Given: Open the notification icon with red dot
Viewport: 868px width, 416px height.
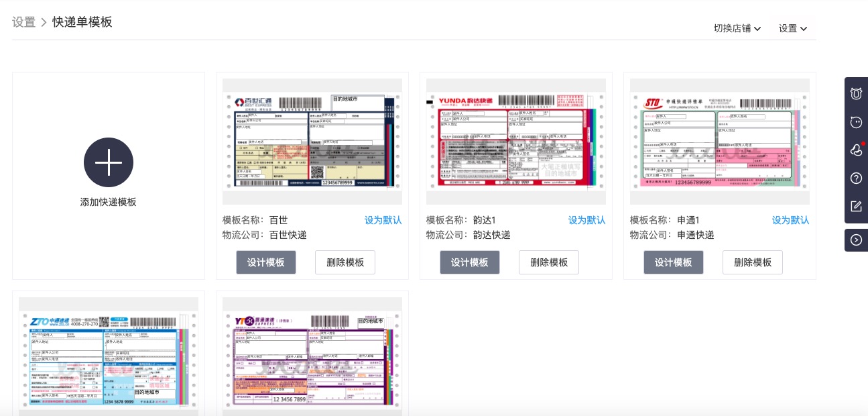Looking at the screenshot, I should (856, 150).
